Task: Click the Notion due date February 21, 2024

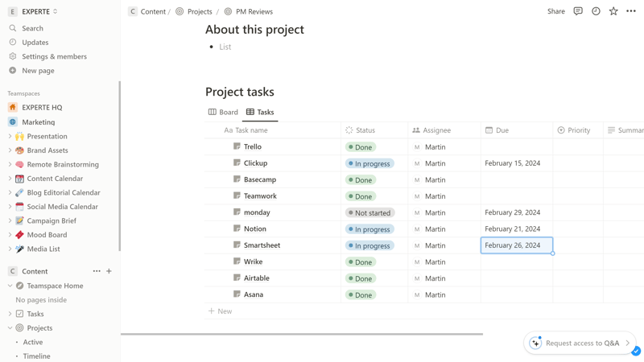Action: coord(512,228)
